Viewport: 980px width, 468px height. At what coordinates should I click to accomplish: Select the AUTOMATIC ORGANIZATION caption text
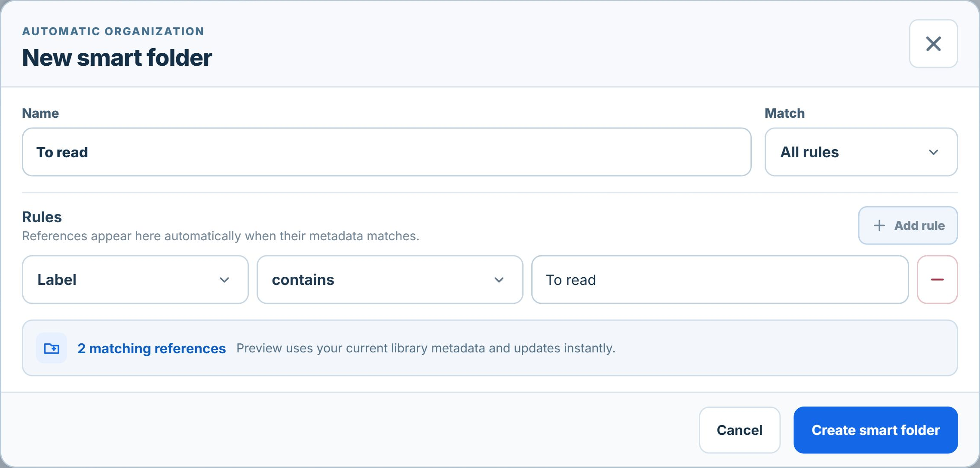pos(113,31)
